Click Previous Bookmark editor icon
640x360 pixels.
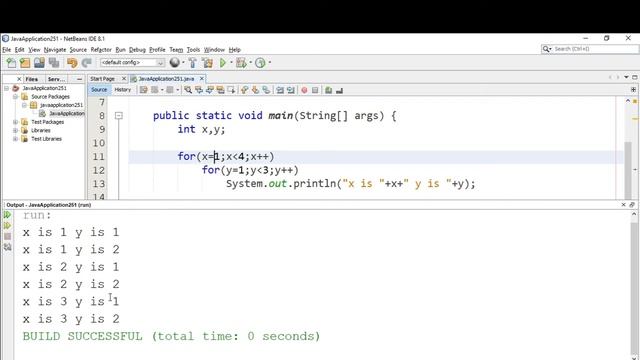(x=244, y=90)
